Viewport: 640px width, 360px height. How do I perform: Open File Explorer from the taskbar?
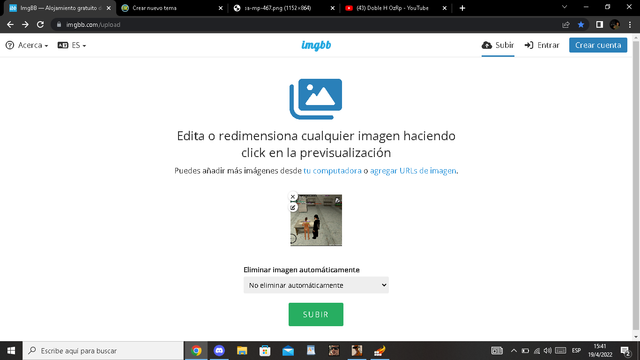pos(242,351)
